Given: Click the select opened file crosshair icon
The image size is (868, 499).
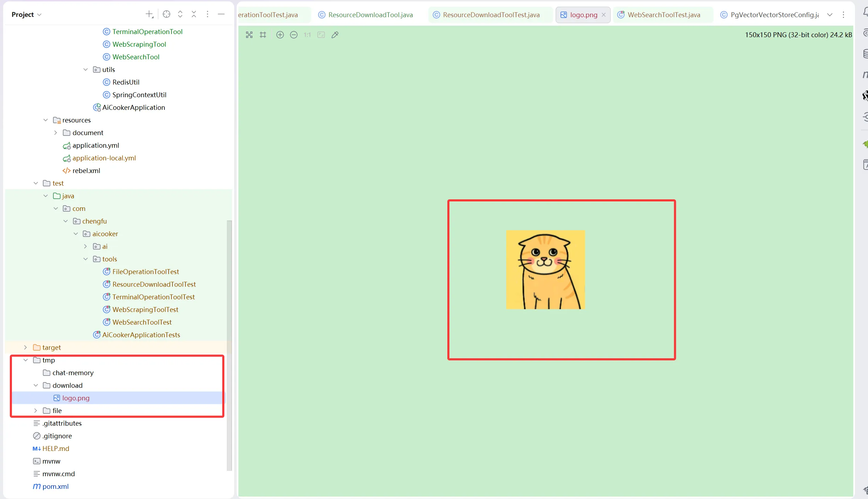Looking at the screenshot, I should click(167, 14).
